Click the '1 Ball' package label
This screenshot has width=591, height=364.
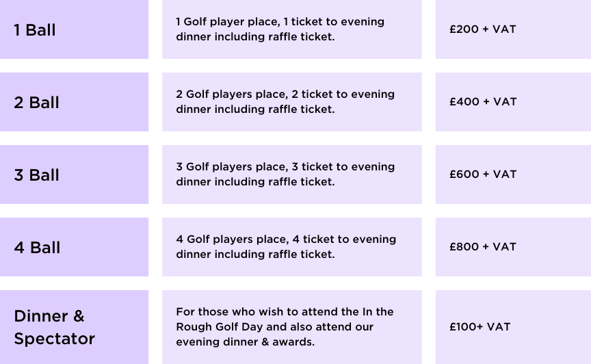point(35,30)
